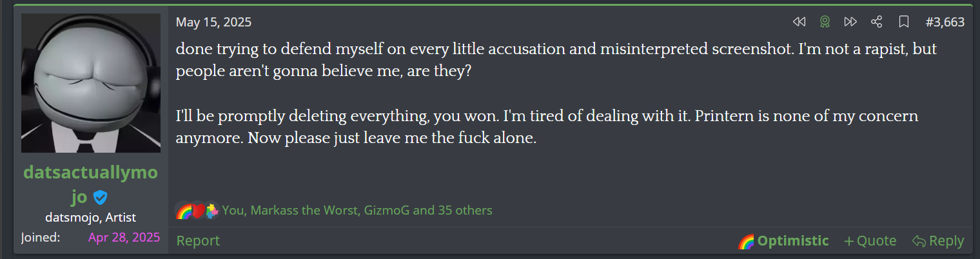Click the May 15, 2025 post date
The width and height of the screenshot is (980, 259).
coord(213,22)
